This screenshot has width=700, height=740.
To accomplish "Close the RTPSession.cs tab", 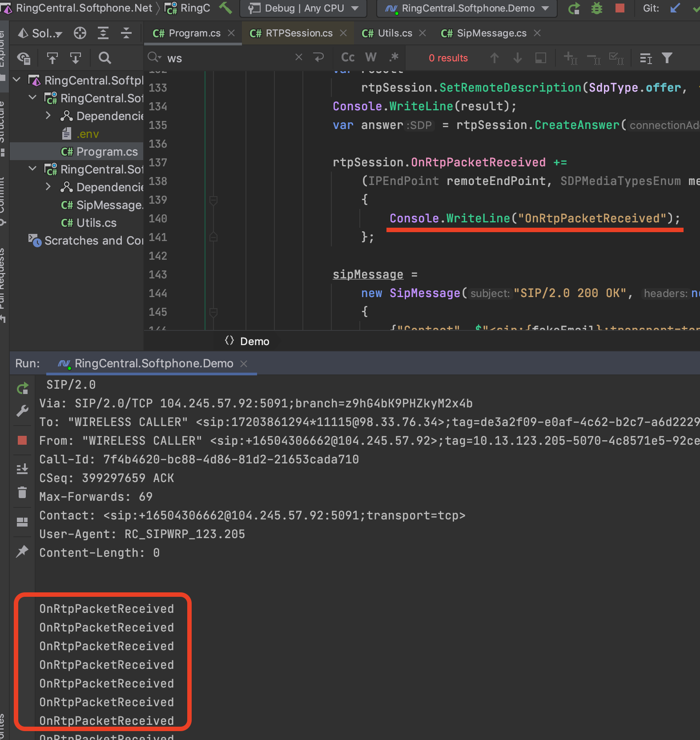I will tap(343, 33).
